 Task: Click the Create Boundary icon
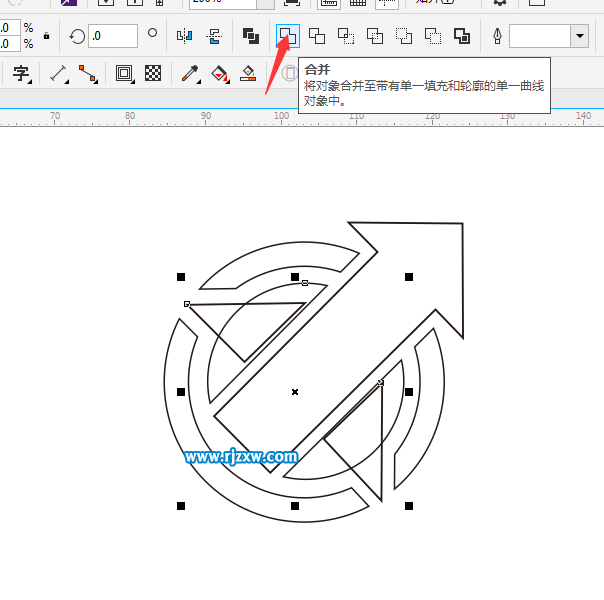coord(462,36)
